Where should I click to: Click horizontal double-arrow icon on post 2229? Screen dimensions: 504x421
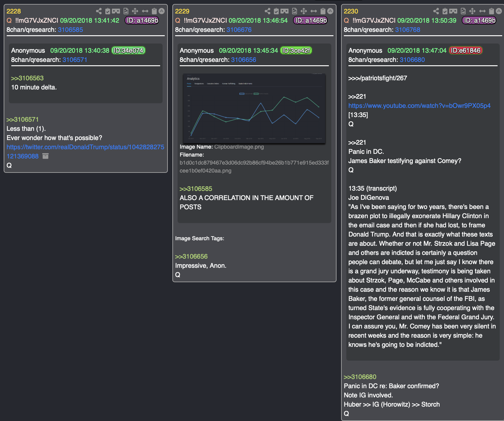tap(314, 11)
